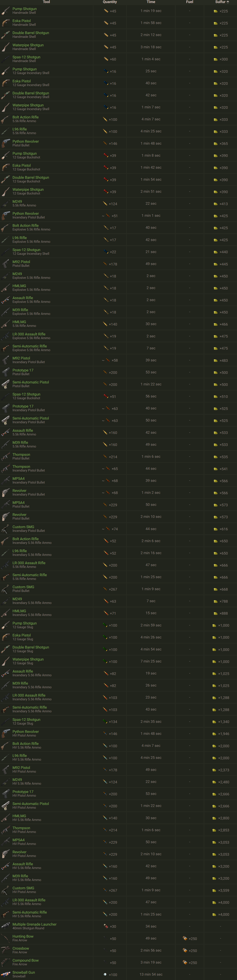
Task: Click the Compound Bow weapon icon
Action: tap(5, 962)
